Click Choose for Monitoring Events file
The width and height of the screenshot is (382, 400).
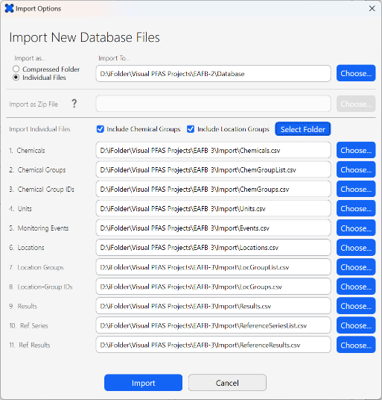click(356, 228)
